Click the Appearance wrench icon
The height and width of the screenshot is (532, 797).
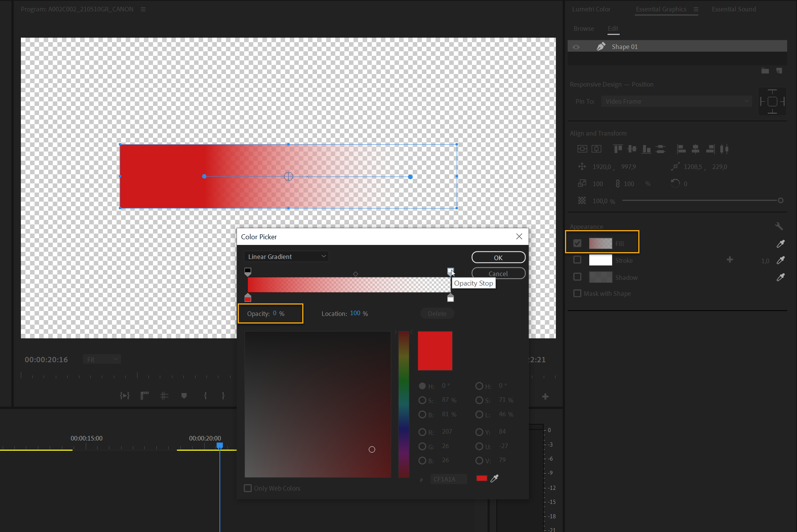click(x=779, y=226)
